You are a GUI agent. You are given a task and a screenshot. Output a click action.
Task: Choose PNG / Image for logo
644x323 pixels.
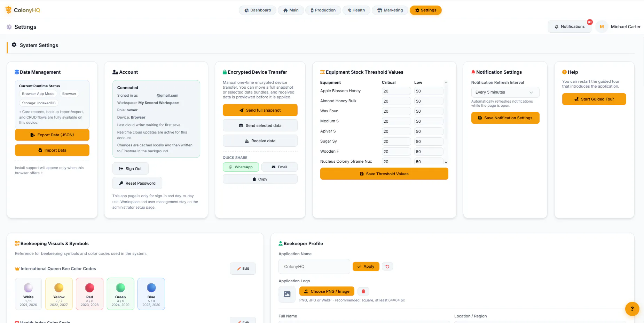(327, 291)
